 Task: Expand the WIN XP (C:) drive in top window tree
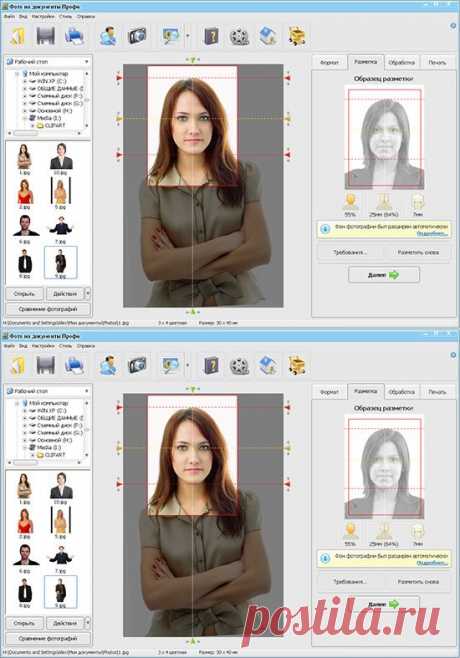coord(25,81)
